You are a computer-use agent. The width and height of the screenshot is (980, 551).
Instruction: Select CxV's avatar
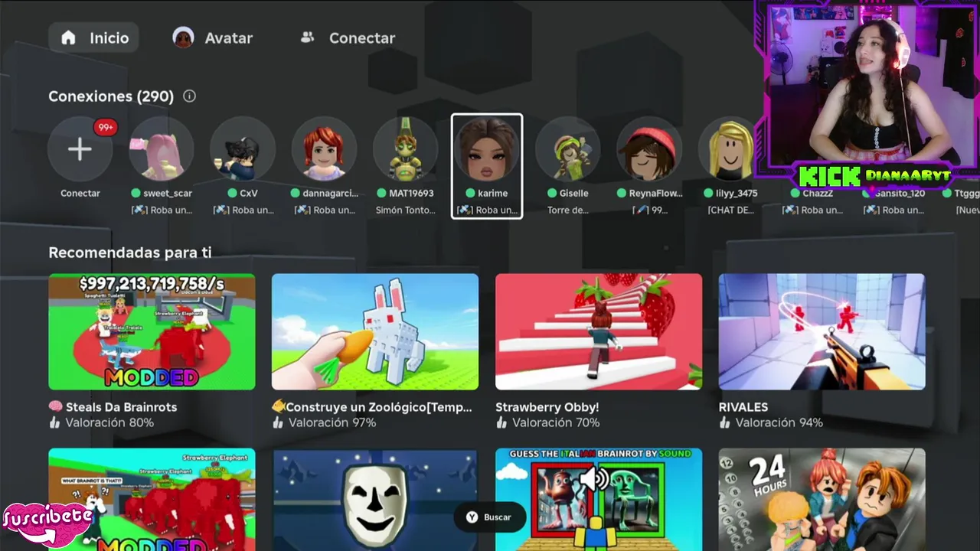(243, 149)
